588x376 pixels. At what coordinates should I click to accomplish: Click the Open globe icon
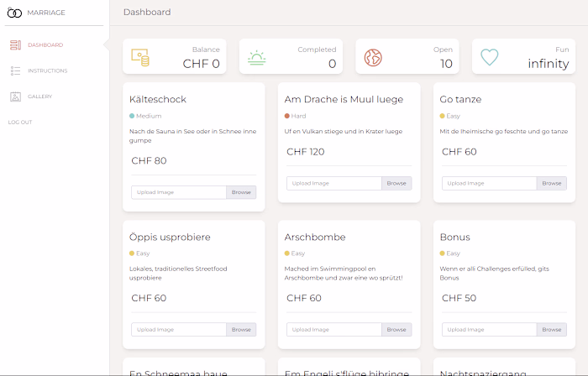(373, 58)
